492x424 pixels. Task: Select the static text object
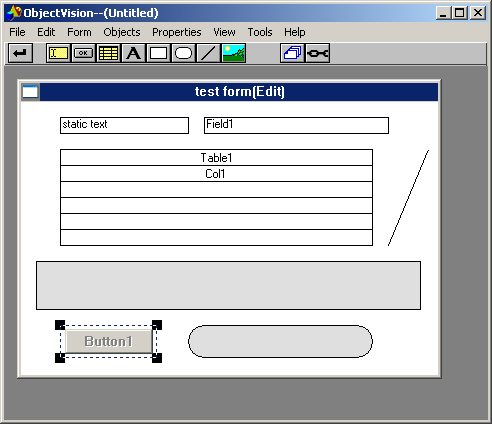tap(124, 125)
